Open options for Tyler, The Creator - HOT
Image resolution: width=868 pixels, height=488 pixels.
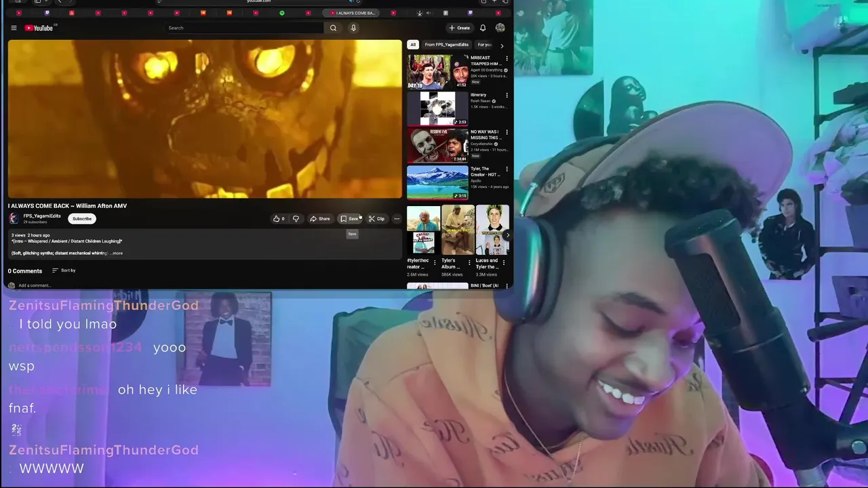507,169
